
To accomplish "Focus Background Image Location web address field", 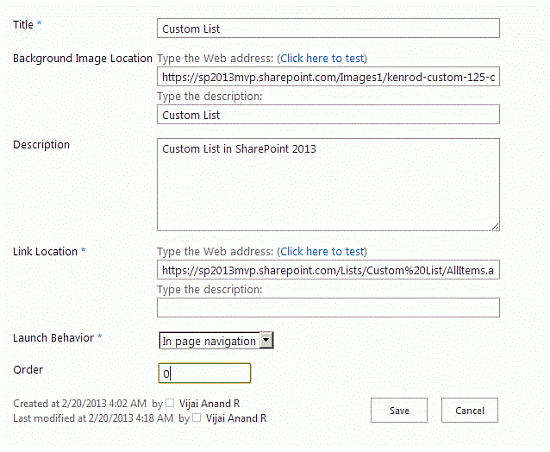I will pos(328,76).
